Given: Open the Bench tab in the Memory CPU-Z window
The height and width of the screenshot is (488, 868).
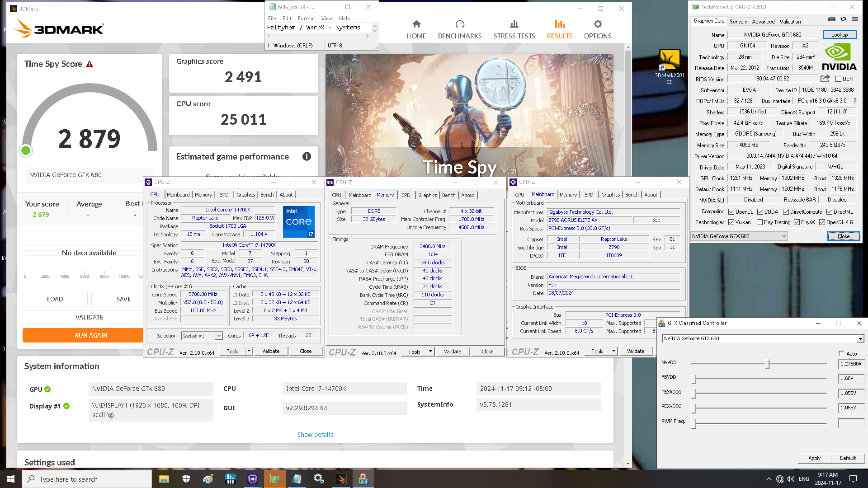Looking at the screenshot, I should pos(448,195).
